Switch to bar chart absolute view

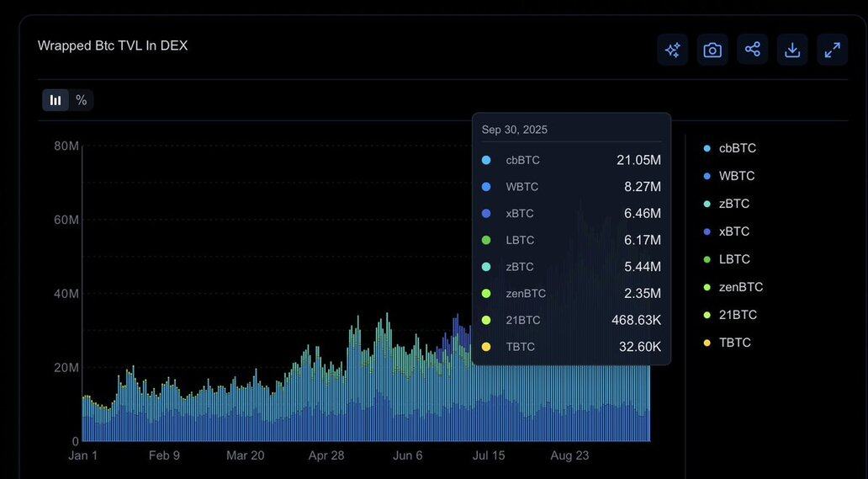(x=56, y=100)
